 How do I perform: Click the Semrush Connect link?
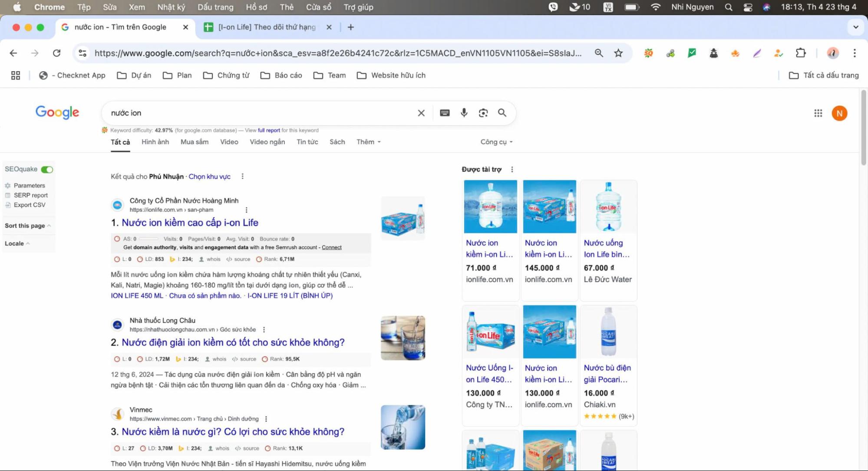332,247
